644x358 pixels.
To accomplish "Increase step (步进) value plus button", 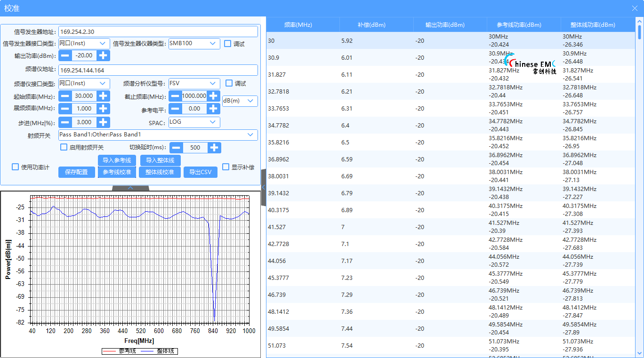I will click(x=104, y=122).
